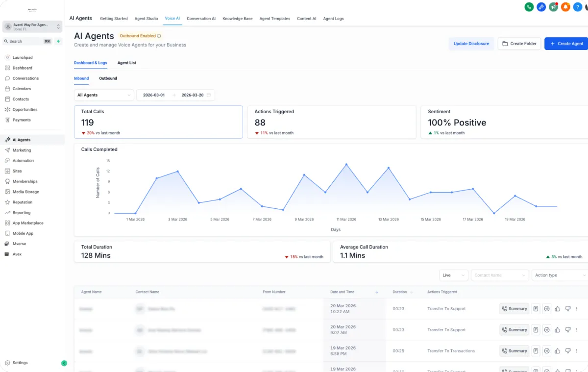Select the Total Calls card
This screenshot has width=588, height=372.
coord(158,122)
